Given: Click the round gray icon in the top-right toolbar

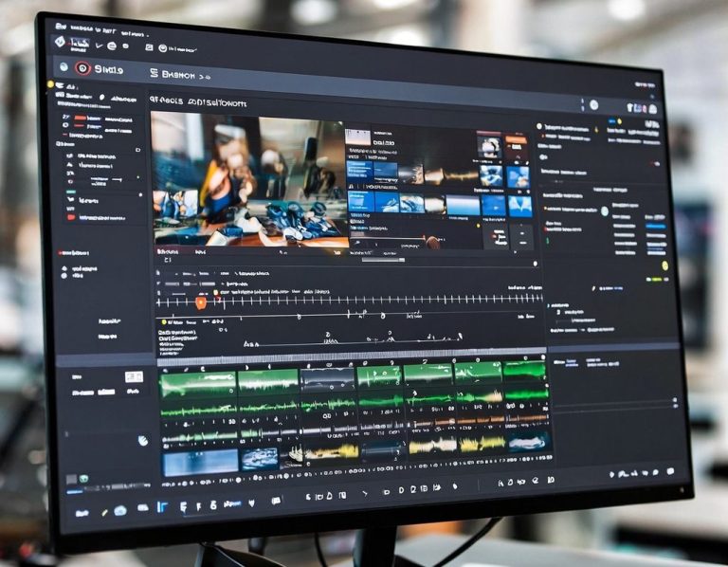Looking at the screenshot, I should tap(593, 105).
